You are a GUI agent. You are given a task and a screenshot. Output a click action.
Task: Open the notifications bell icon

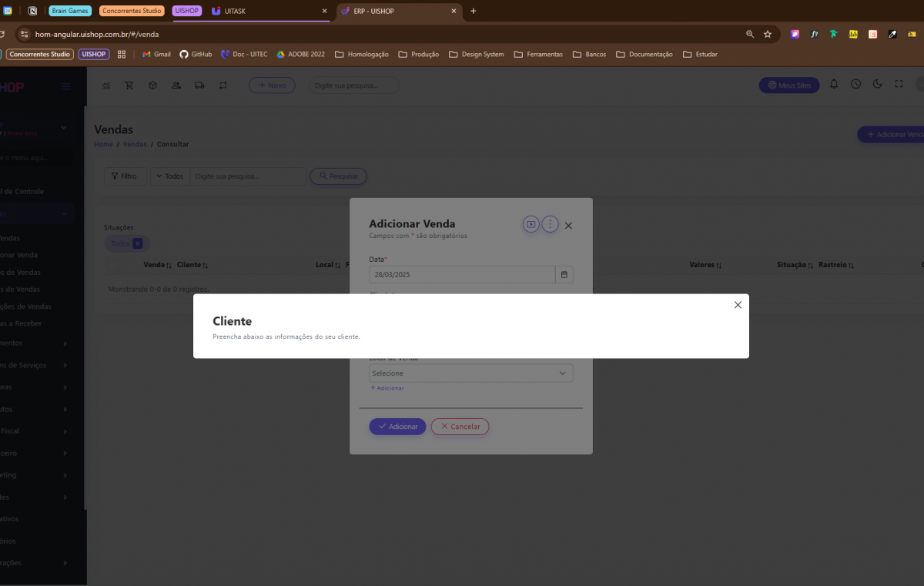(834, 85)
